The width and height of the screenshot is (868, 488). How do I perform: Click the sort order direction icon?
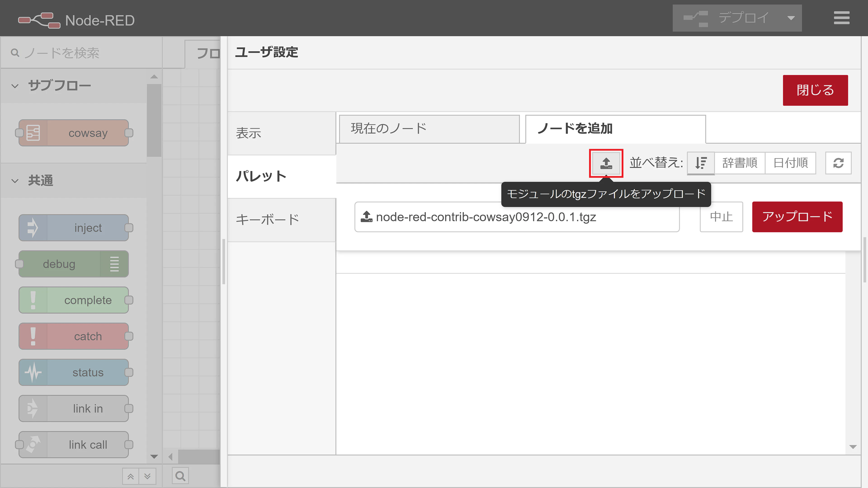701,163
